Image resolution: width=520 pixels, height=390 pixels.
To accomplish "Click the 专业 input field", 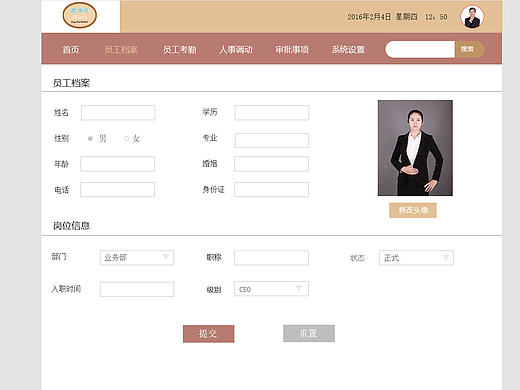I will coord(272,140).
